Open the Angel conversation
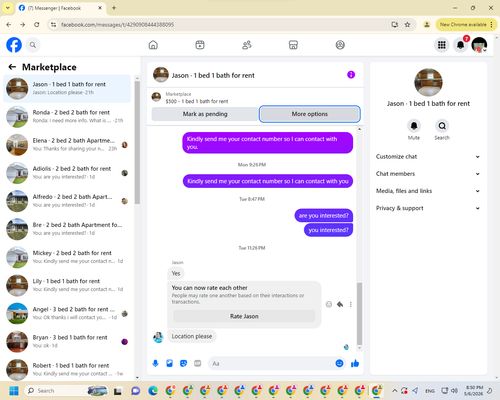The height and width of the screenshot is (400, 500). point(67,314)
